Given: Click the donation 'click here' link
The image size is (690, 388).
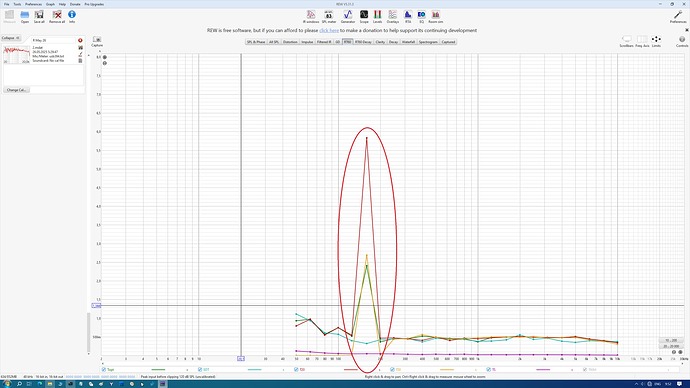Looking at the screenshot, I should point(329,30).
